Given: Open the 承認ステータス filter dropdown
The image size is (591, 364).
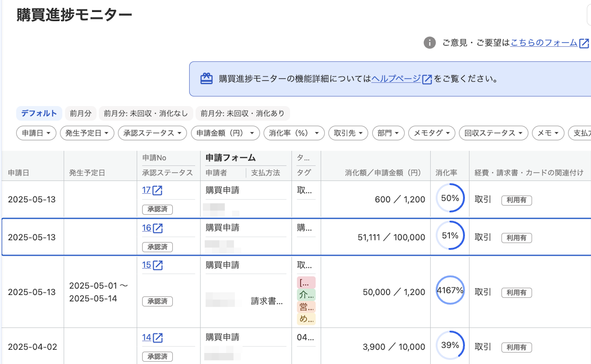Looking at the screenshot, I should click(x=152, y=133).
